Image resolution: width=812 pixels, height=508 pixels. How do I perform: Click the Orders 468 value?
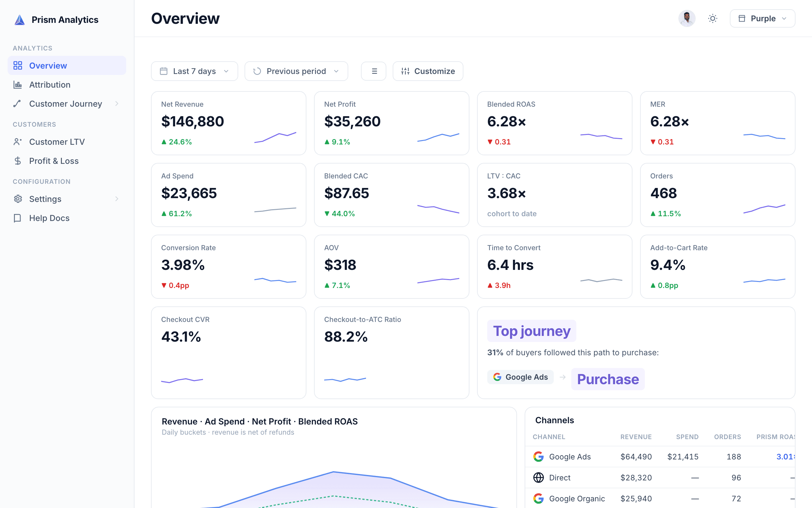(663, 193)
